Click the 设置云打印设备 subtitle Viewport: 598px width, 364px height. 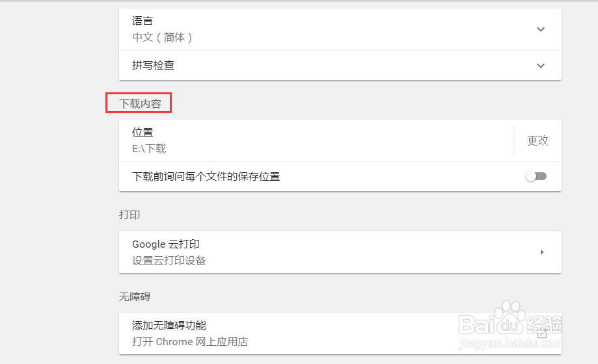pos(169,261)
